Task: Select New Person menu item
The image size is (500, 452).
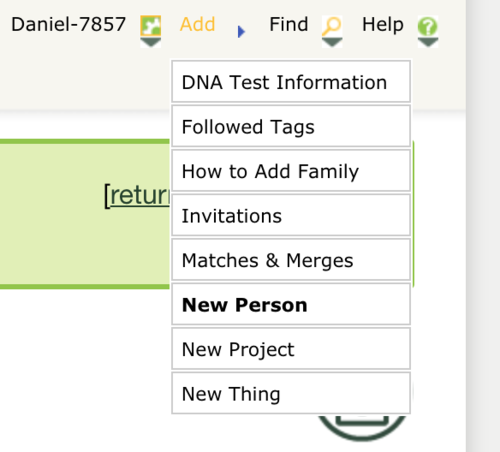Action: 291,304
